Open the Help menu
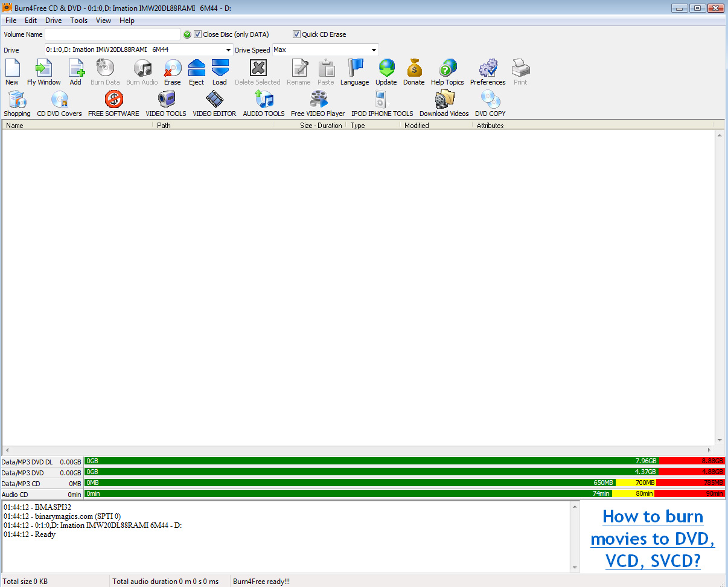 127,21
